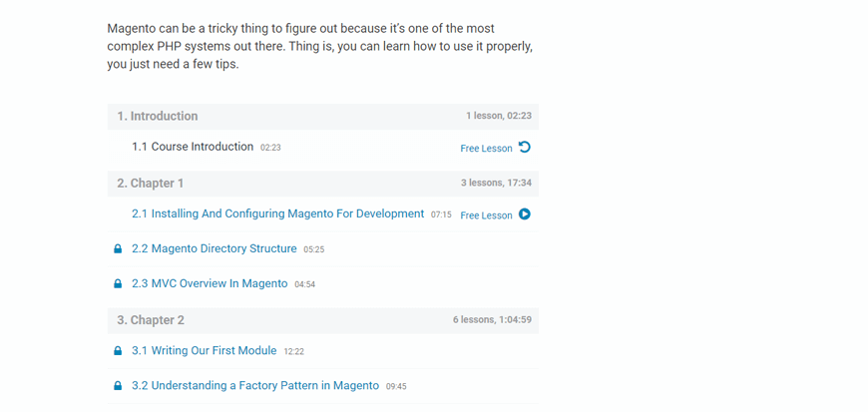Image resolution: width=868 pixels, height=412 pixels.
Task: Click Free Lesson link for lesson 2.1
Action: click(486, 215)
